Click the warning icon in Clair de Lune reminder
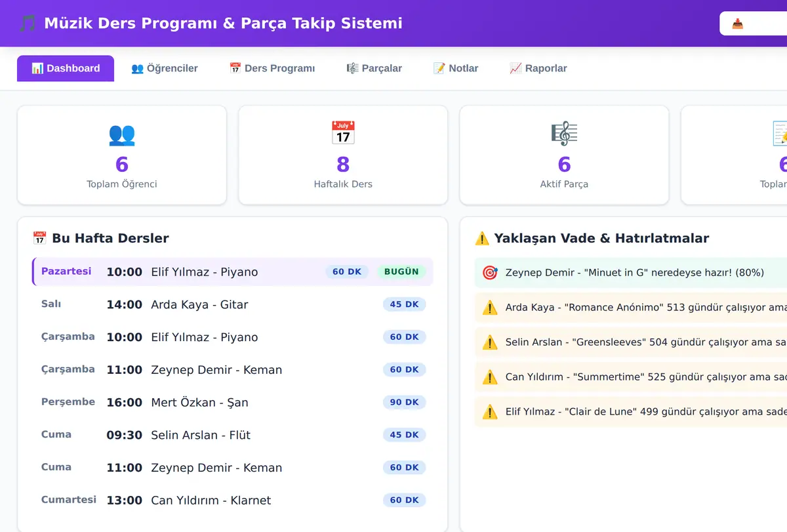Screen dimensions: 787x532 (490, 411)
